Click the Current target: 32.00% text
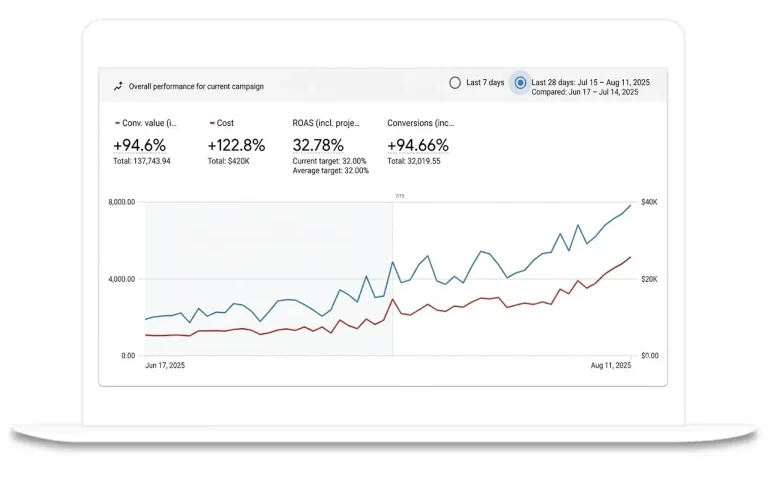768x479 pixels. [x=329, y=161]
